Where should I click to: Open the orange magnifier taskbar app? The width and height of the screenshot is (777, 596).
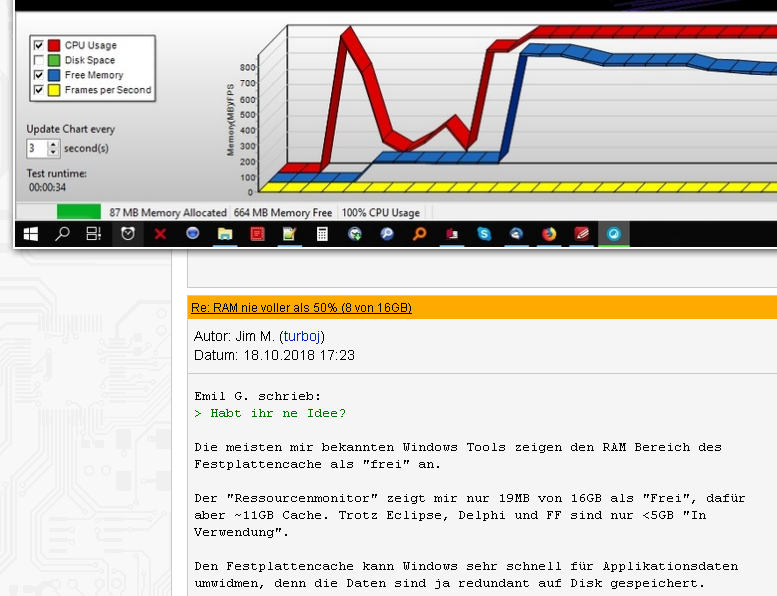coord(419,234)
